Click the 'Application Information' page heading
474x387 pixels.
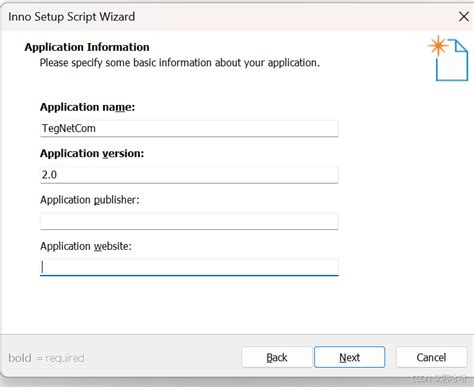click(x=87, y=47)
